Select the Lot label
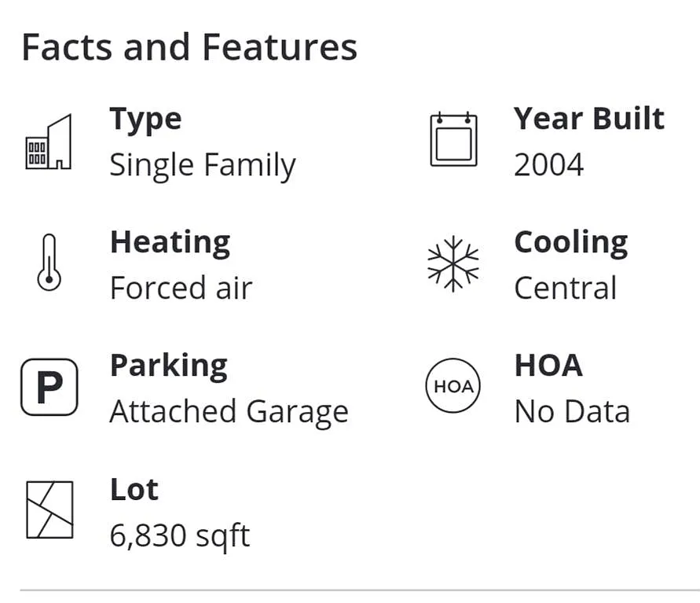Viewport: 700px width, 603px height. [134, 489]
